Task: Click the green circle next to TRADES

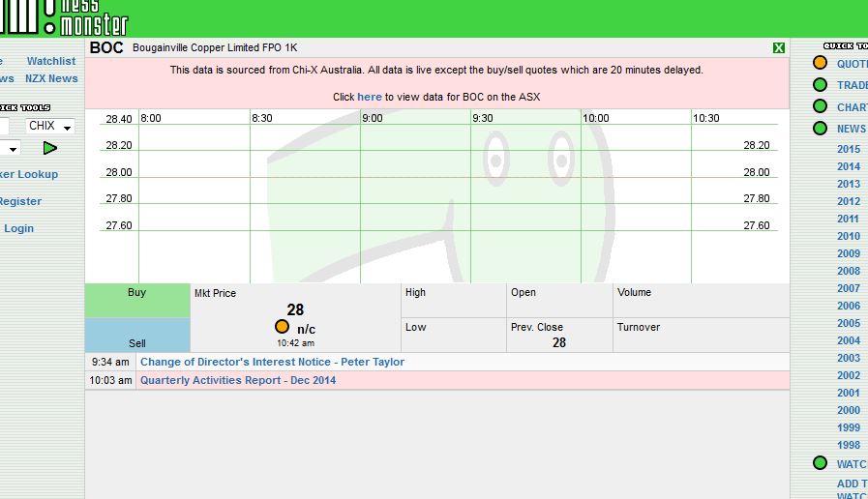Action: click(x=820, y=85)
